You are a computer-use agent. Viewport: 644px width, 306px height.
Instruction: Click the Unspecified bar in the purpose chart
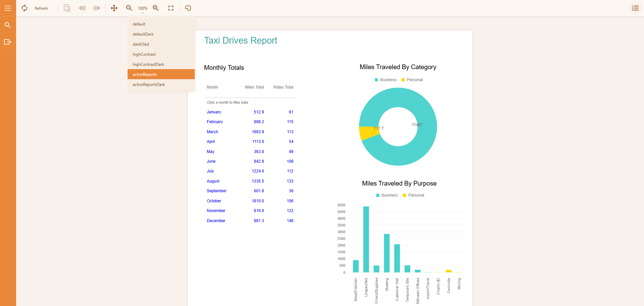tap(366, 239)
